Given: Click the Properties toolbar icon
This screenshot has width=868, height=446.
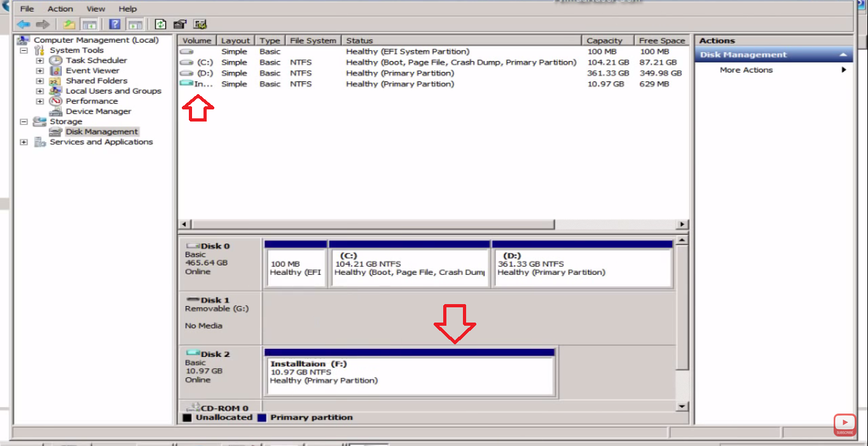Looking at the screenshot, I should click(x=180, y=24).
